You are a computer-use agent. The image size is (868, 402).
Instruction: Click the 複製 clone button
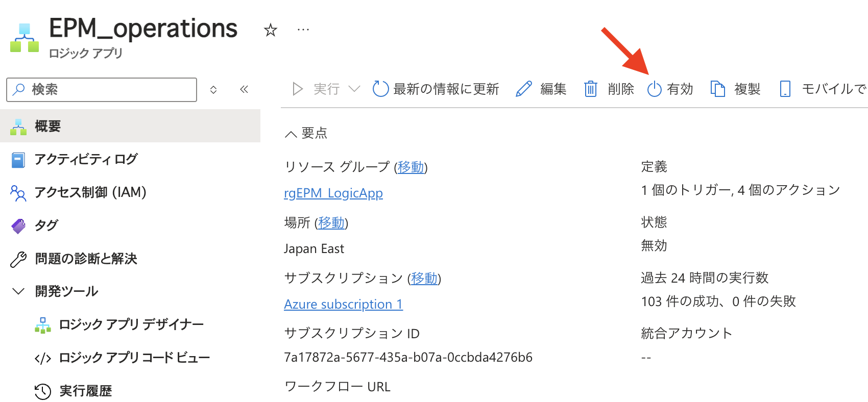pyautogui.click(x=735, y=89)
